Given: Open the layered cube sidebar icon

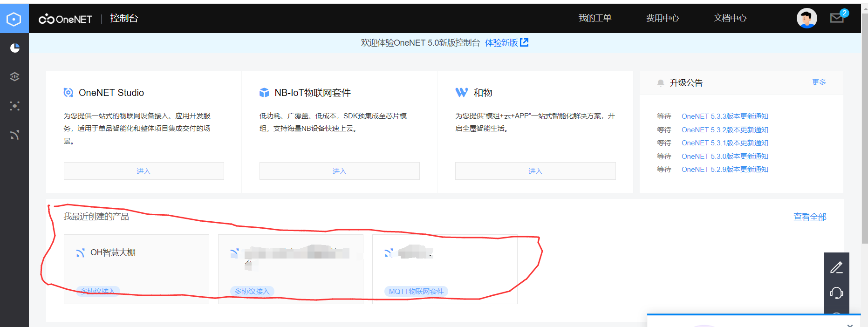Looking at the screenshot, I should (15, 77).
